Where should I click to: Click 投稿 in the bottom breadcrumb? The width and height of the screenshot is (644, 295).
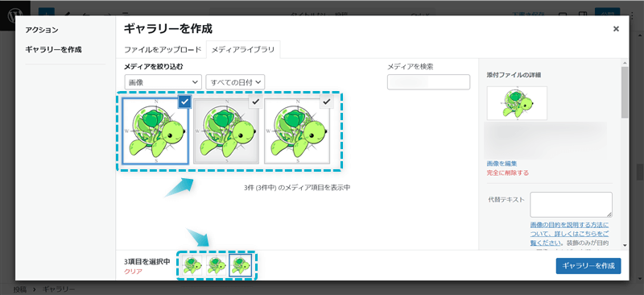19,289
